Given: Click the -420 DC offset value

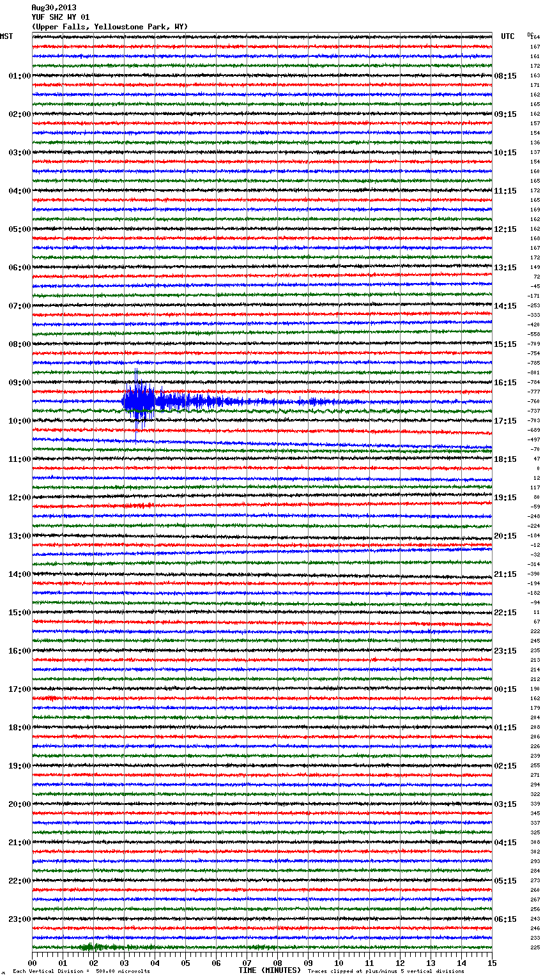Looking at the screenshot, I should click(534, 325).
